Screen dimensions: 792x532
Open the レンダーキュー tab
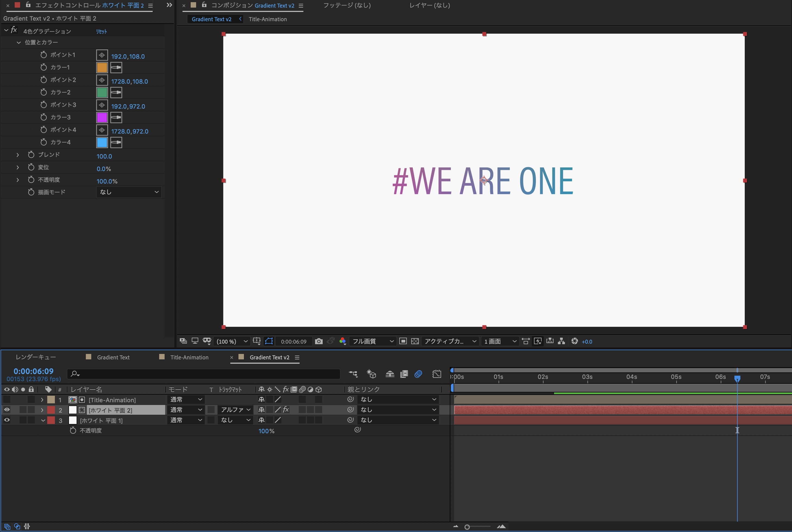click(x=36, y=357)
